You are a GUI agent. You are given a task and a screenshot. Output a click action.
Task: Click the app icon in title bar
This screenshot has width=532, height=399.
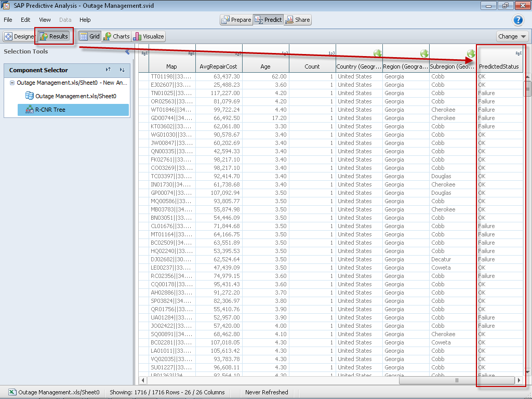point(5,5)
